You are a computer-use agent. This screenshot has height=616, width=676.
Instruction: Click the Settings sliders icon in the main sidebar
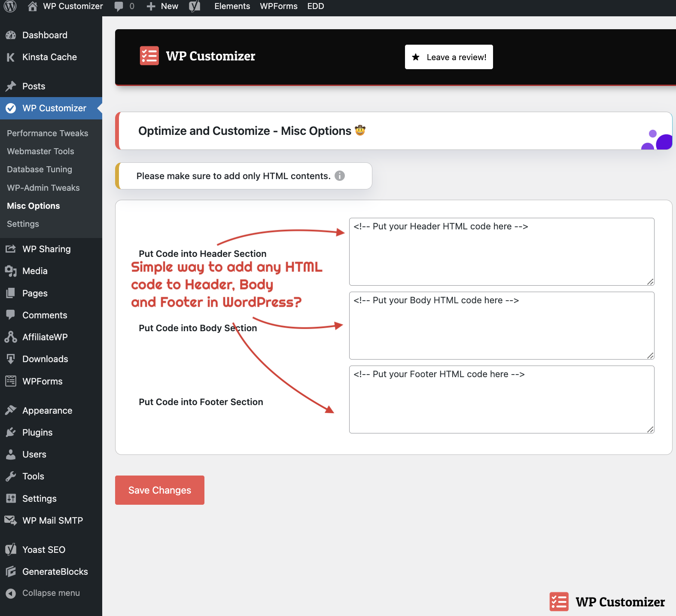[11, 498]
